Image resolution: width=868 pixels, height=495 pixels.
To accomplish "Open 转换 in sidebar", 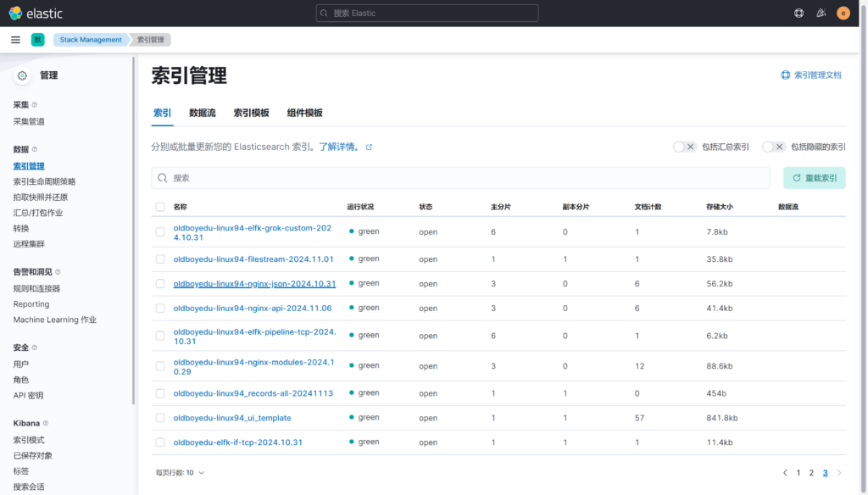I will [x=21, y=228].
